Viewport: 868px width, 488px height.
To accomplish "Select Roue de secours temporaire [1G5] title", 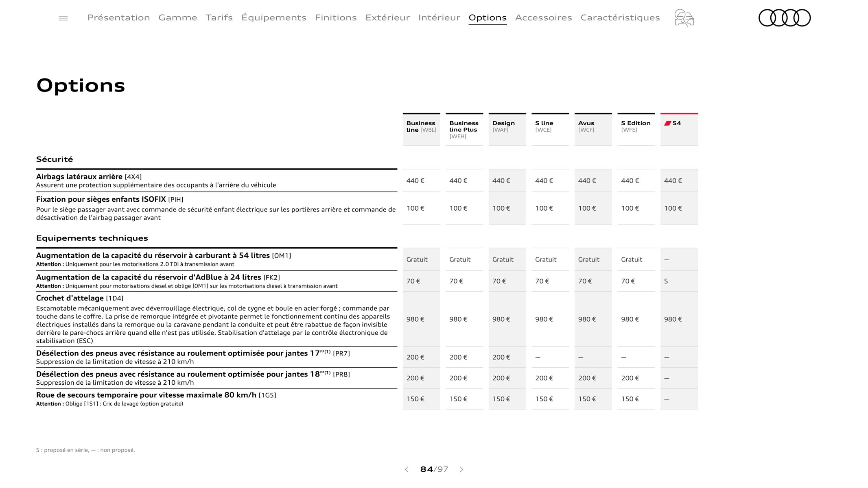I will [x=156, y=395].
